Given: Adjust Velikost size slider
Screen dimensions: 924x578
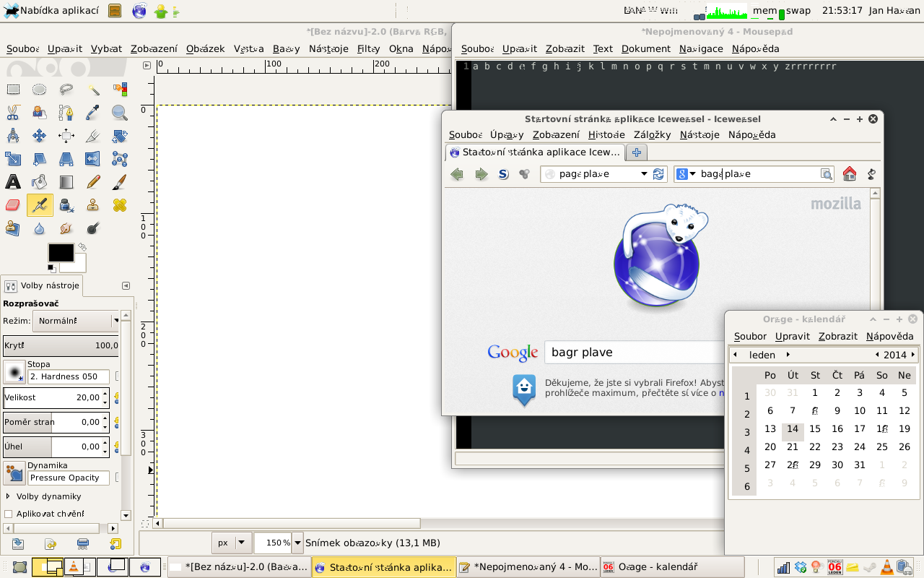Looking at the screenshot, I should tap(51, 397).
